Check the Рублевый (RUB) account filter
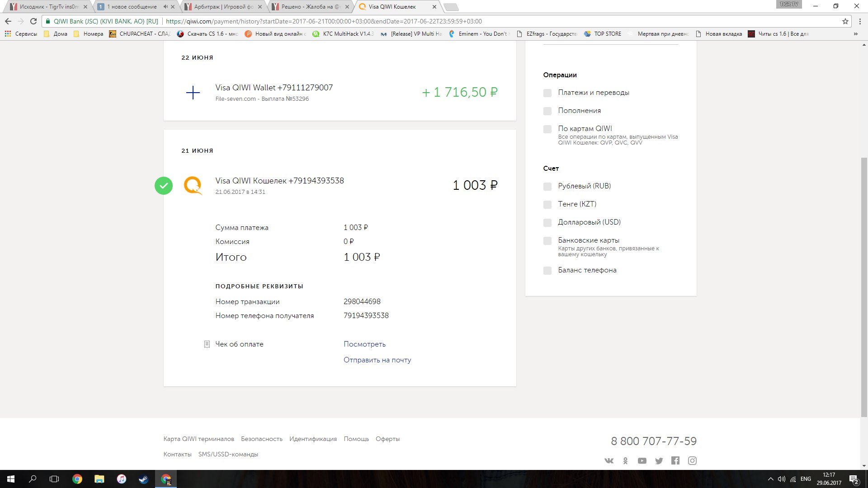 (x=547, y=187)
